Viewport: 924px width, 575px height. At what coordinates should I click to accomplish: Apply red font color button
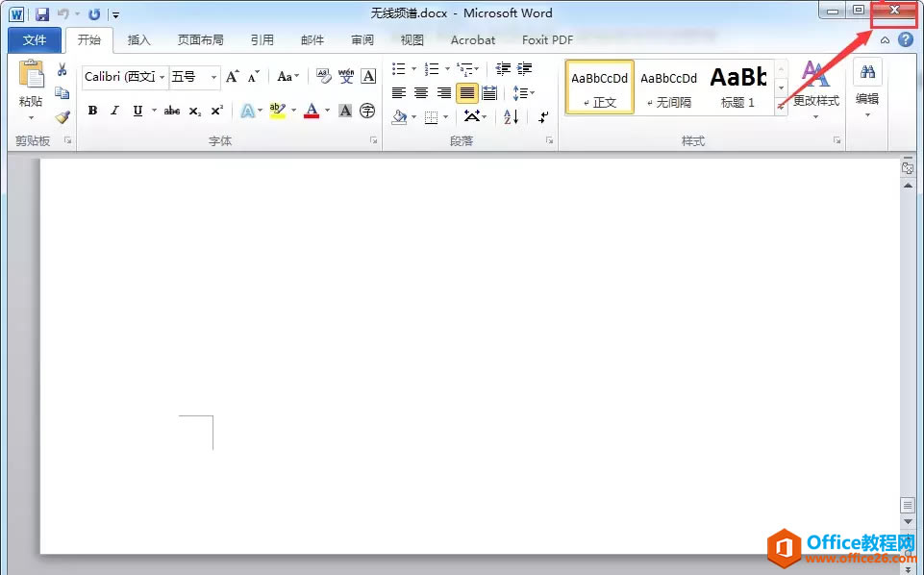pyautogui.click(x=312, y=111)
